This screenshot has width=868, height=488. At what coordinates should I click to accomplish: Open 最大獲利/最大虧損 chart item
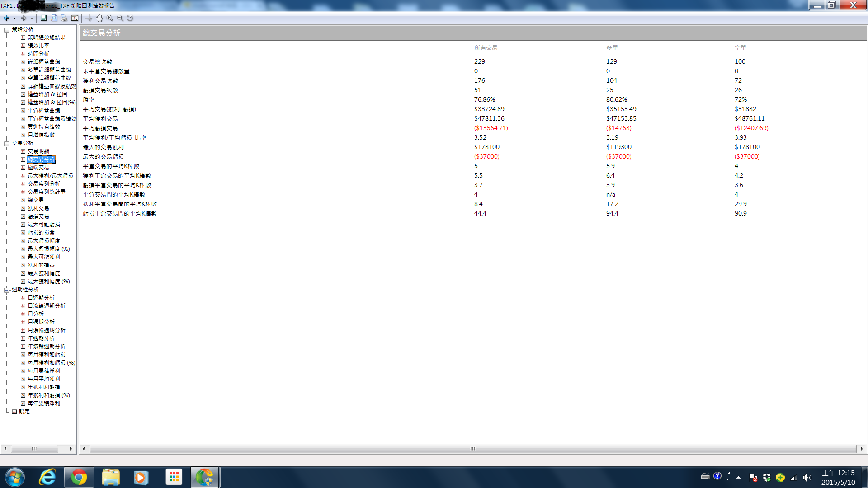pyautogui.click(x=50, y=176)
